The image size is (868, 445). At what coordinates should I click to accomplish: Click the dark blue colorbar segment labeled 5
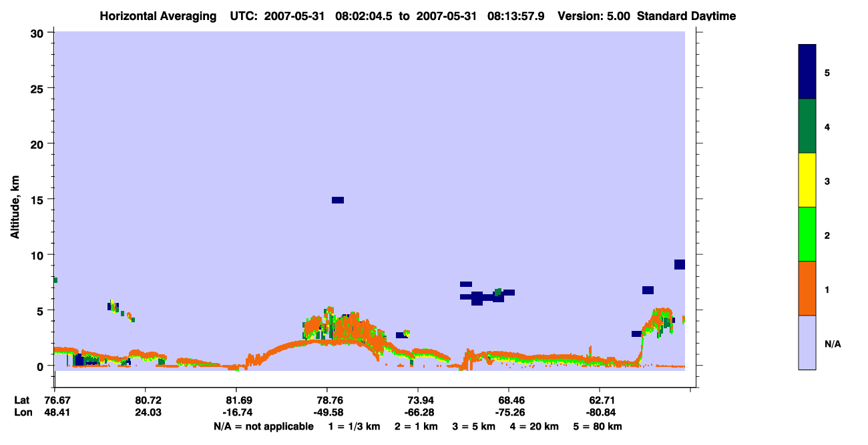pos(807,72)
